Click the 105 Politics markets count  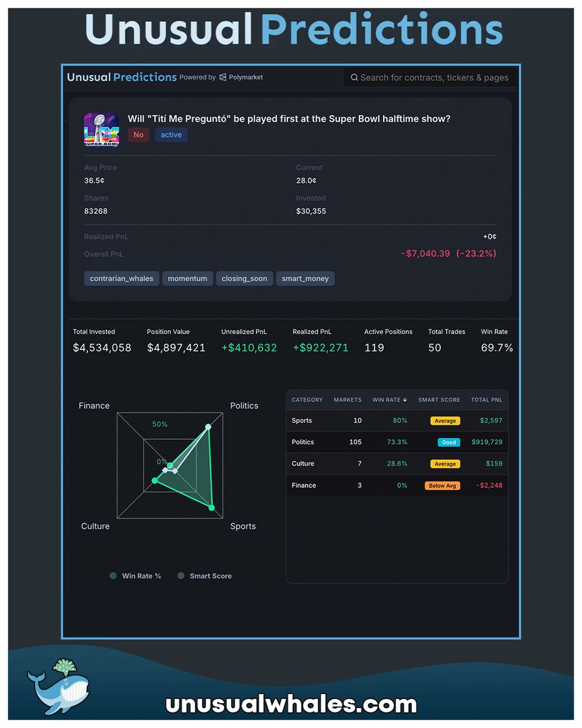355,442
